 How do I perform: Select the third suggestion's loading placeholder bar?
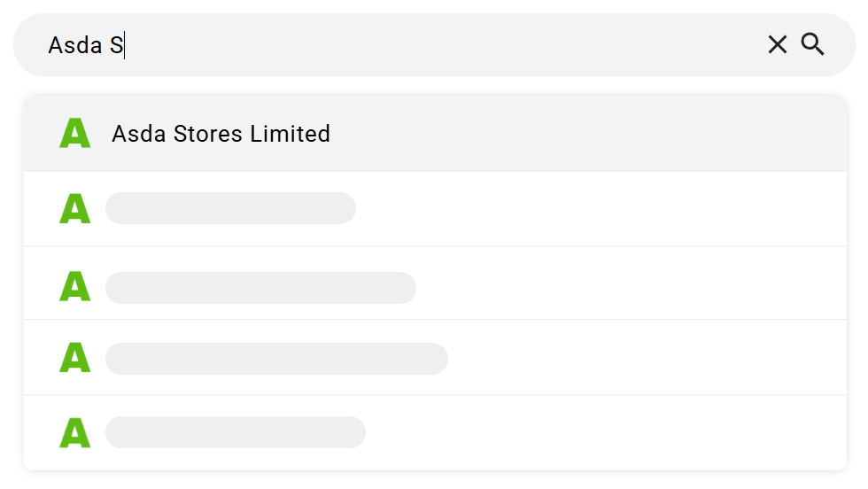[x=260, y=288]
